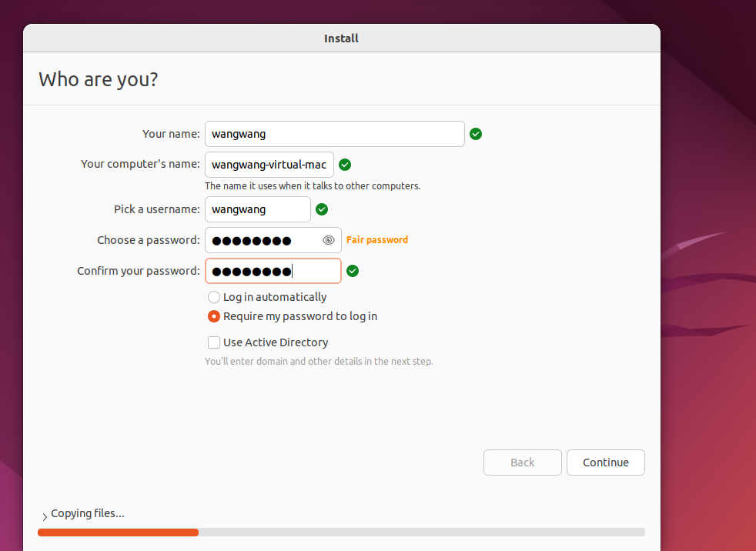Screen dimensions: 756x551
Task: Click the Who are you? heading
Action: (x=99, y=79)
